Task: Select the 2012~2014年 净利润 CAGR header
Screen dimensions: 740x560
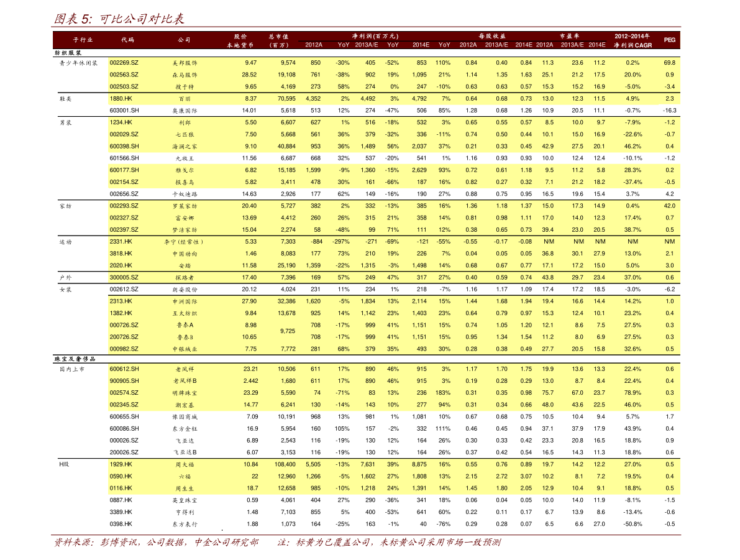Action: tap(633, 40)
